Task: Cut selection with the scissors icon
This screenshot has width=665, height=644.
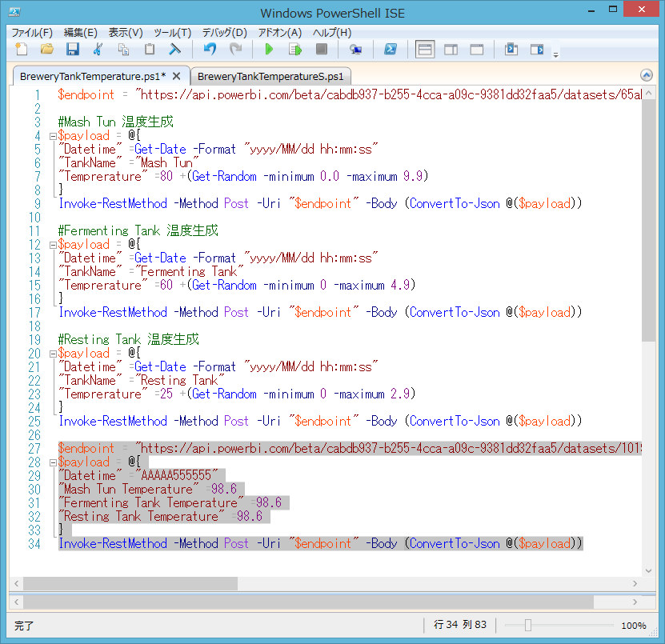Action: 98,49
